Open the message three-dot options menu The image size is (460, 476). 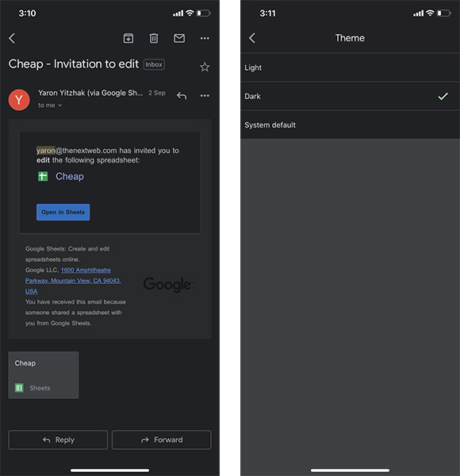point(205,96)
